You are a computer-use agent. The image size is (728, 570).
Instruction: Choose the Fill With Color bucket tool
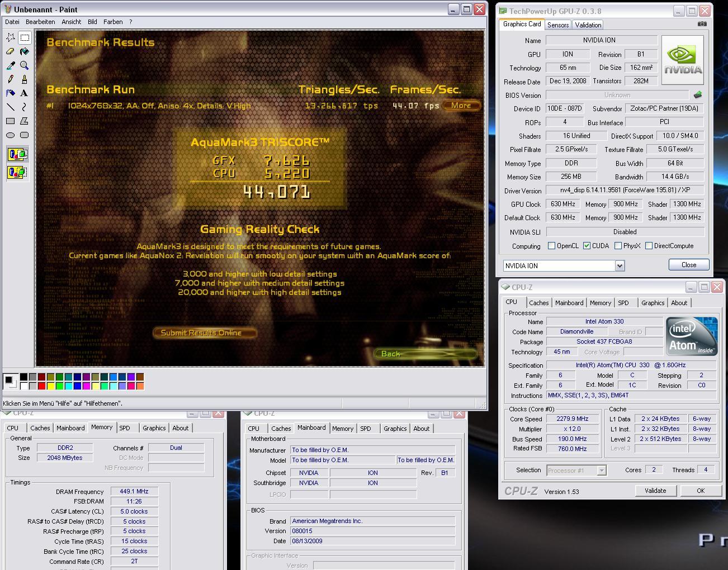point(25,51)
